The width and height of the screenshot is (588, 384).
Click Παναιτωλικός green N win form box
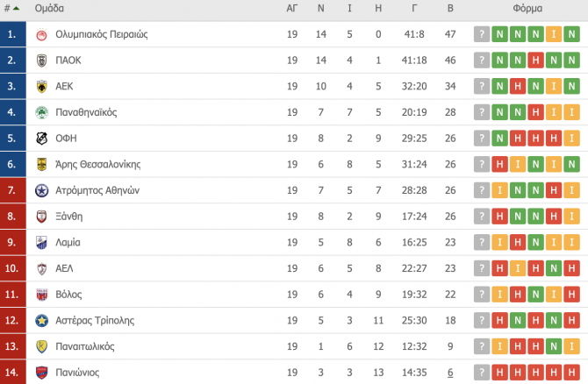(554, 346)
